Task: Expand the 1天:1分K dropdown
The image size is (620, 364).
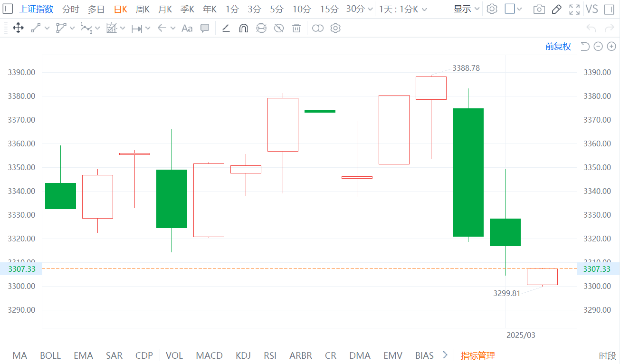Action: 403,9
